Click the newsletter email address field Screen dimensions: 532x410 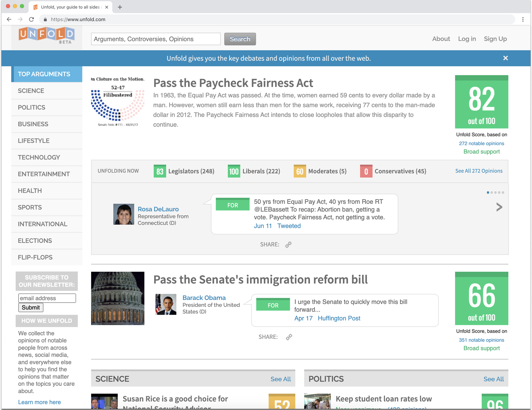tap(47, 298)
